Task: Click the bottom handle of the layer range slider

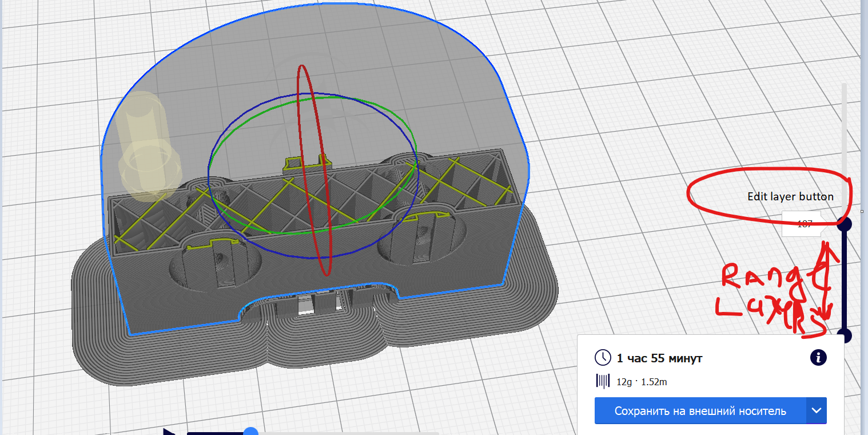Action: (843, 336)
